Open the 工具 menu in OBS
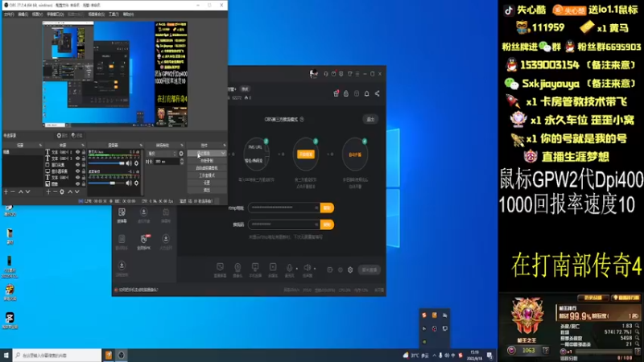The height and width of the screenshot is (362, 644). [114, 14]
